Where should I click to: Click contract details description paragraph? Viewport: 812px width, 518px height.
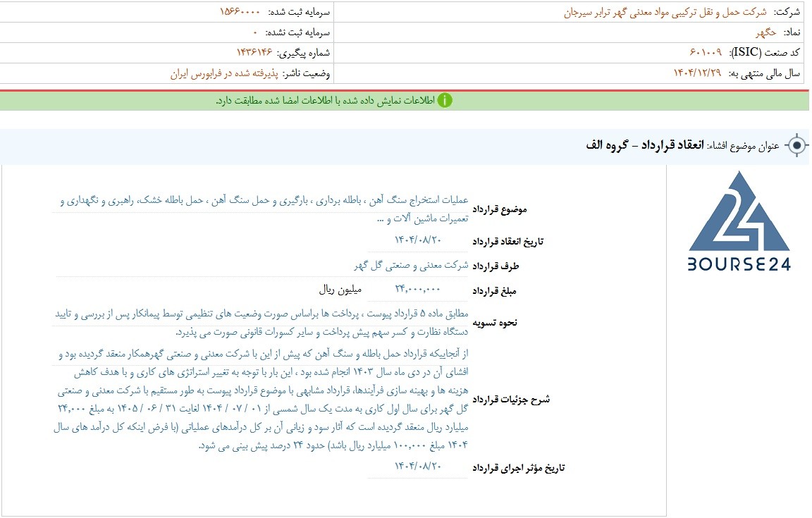click(260, 399)
